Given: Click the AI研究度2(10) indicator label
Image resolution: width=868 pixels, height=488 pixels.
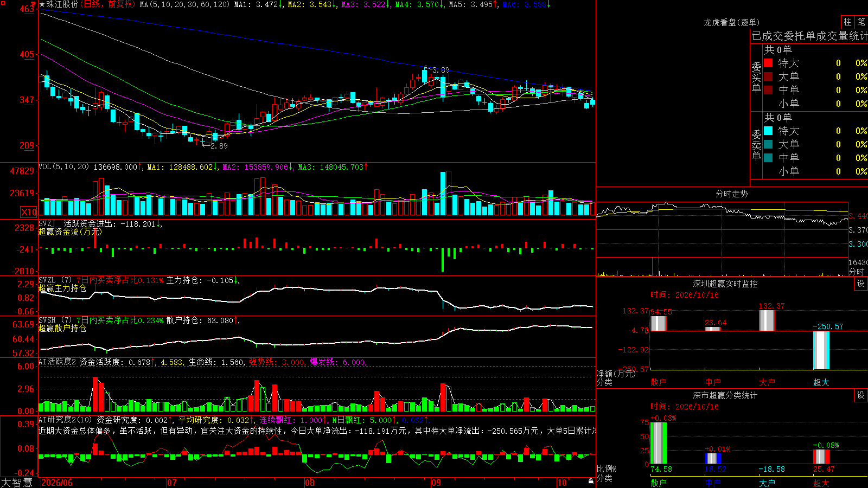Looking at the screenshot, I should tap(65, 420).
